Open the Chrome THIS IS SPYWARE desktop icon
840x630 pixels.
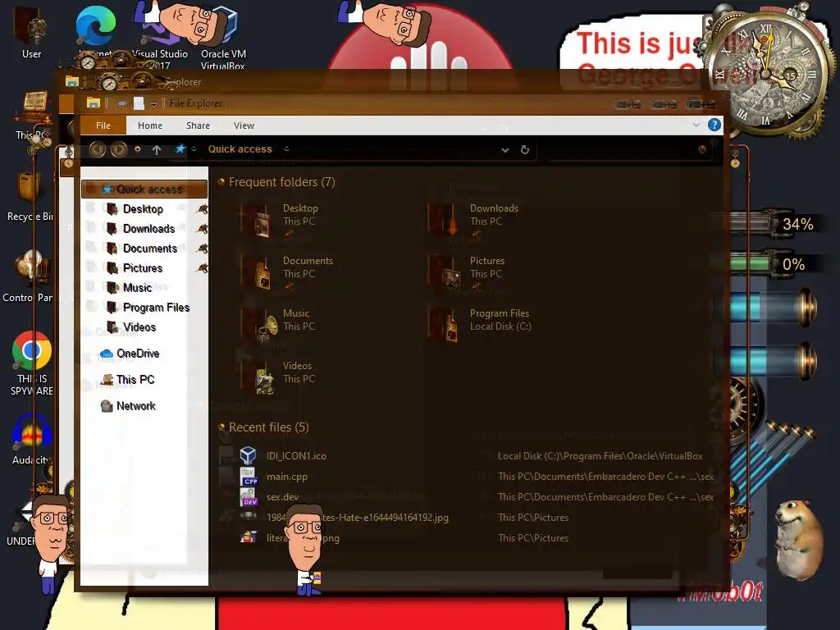click(x=32, y=363)
